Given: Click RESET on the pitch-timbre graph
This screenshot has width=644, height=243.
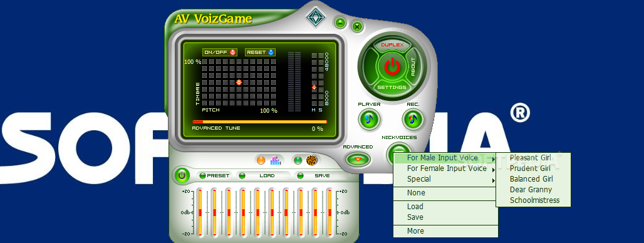Looking at the screenshot, I should coord(261,52).
